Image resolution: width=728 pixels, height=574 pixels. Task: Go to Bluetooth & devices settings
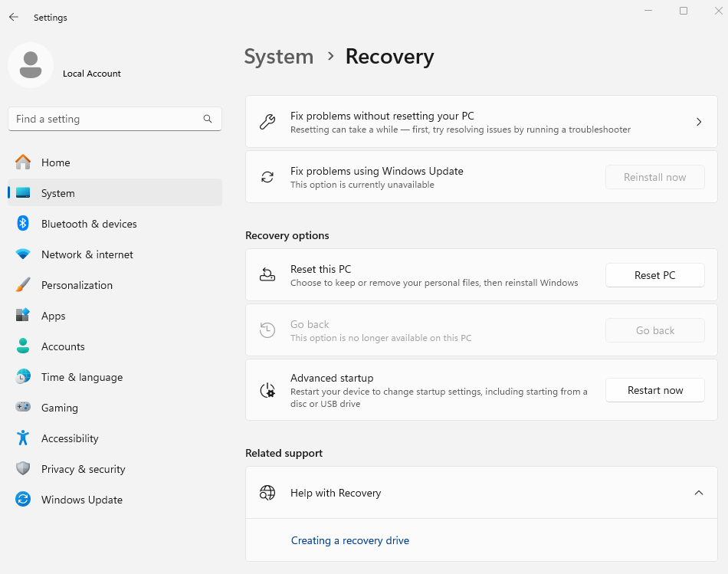coord(115,224)
